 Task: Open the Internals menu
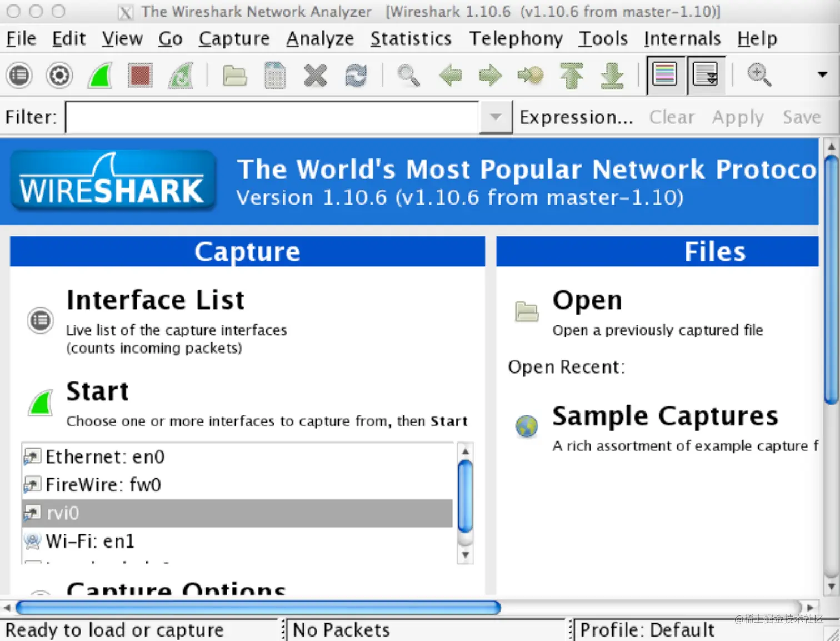pos(682,38)
